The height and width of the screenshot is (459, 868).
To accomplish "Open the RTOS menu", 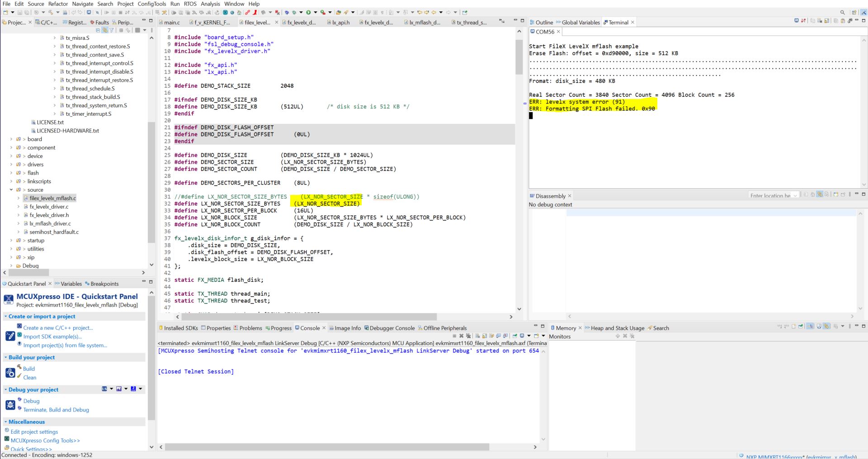I will 190,4.
